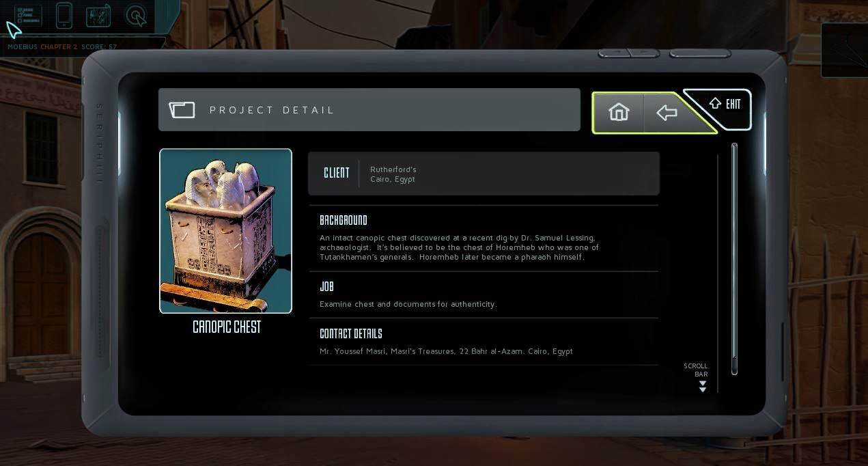
Task: Click the vertical scrollbar handle
Action: click(734, 258)
